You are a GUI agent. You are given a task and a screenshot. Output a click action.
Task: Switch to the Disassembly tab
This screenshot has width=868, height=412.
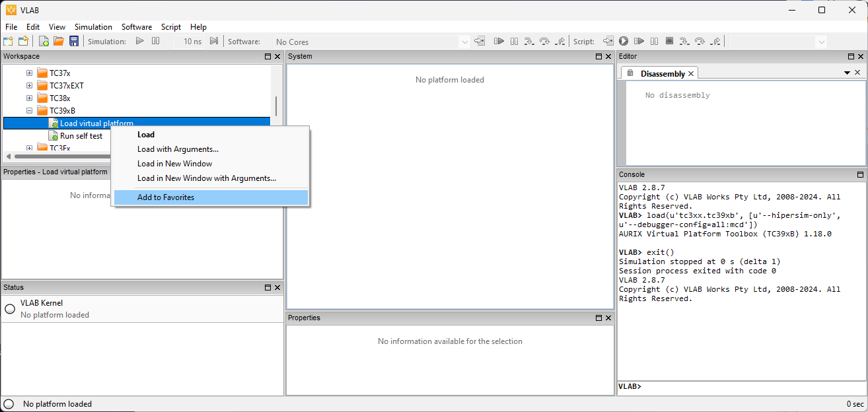coord(663,73)
